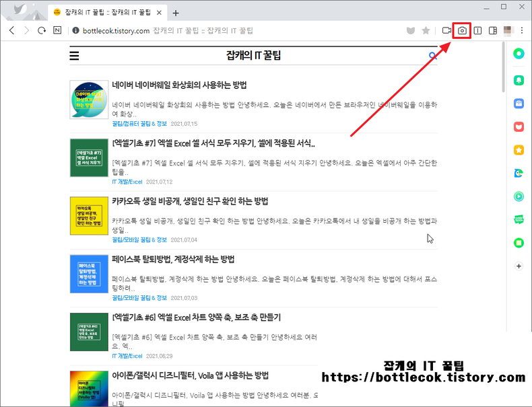Select the 잡캐의 IT 꿀팁 browser tab

[108, 13]
